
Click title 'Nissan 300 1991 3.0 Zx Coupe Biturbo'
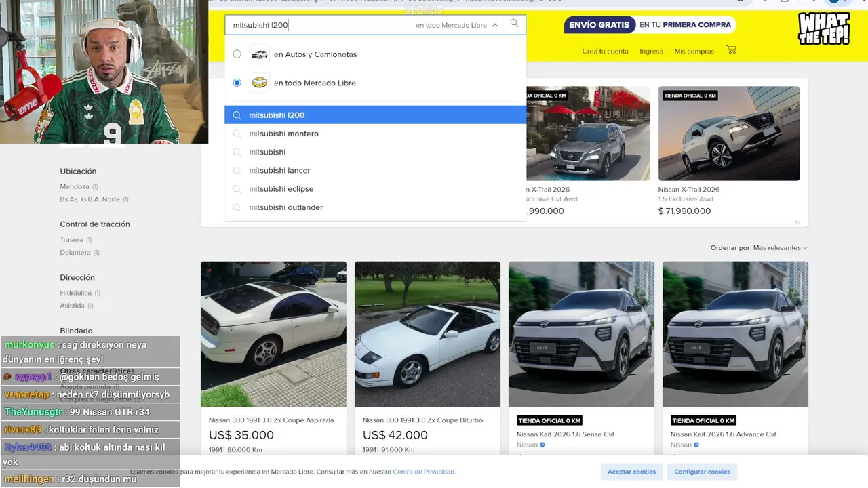[422, 420]
